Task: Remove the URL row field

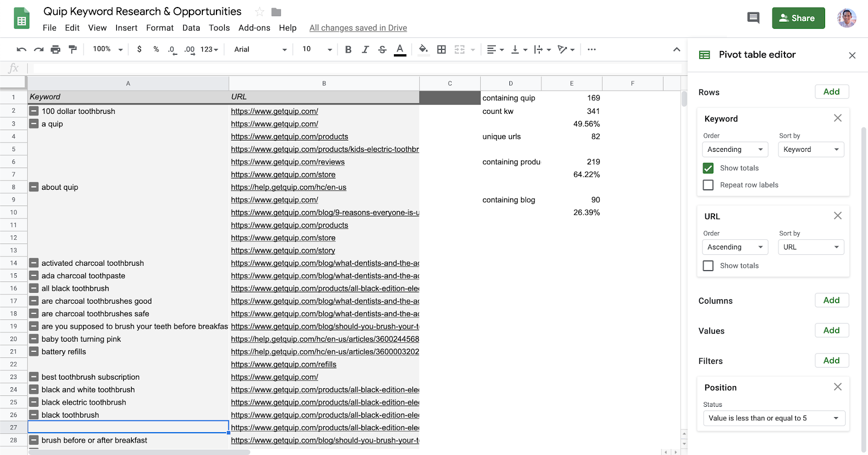Action: coord(838,216)
